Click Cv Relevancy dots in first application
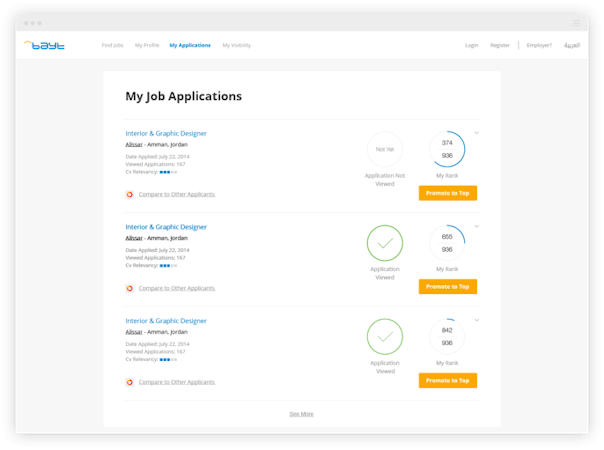Image resolution: width=604 pixels, height=450 pixels. pos(168,172)
